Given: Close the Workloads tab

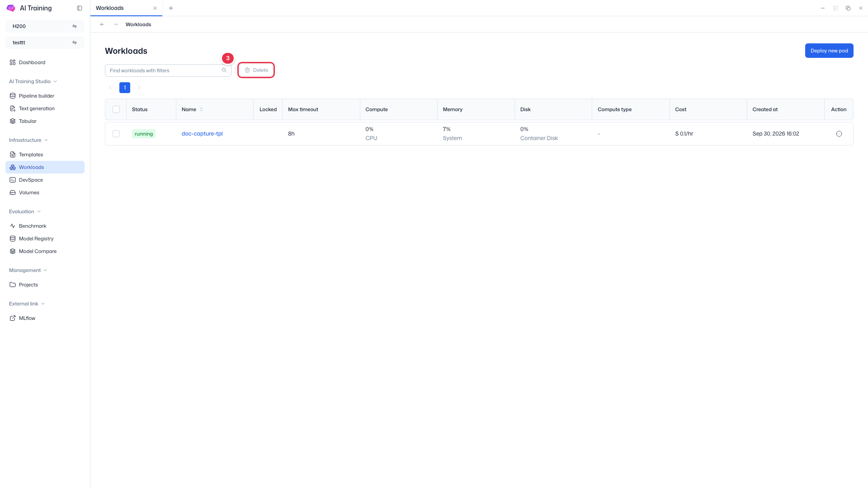Looking at the screenshot, I should click(155, 8).
